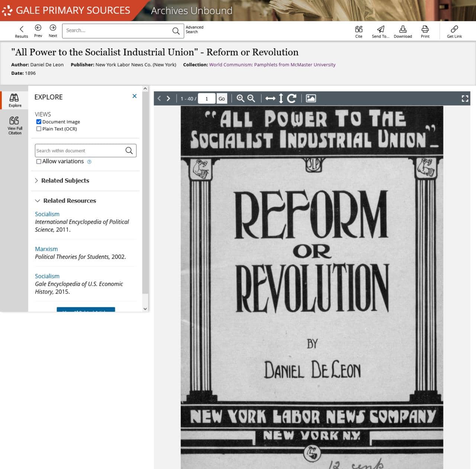The height and width of the screenshot is (469, 476).
Task: Open World Communism pamphlets collection link
Action: (272, 65)
